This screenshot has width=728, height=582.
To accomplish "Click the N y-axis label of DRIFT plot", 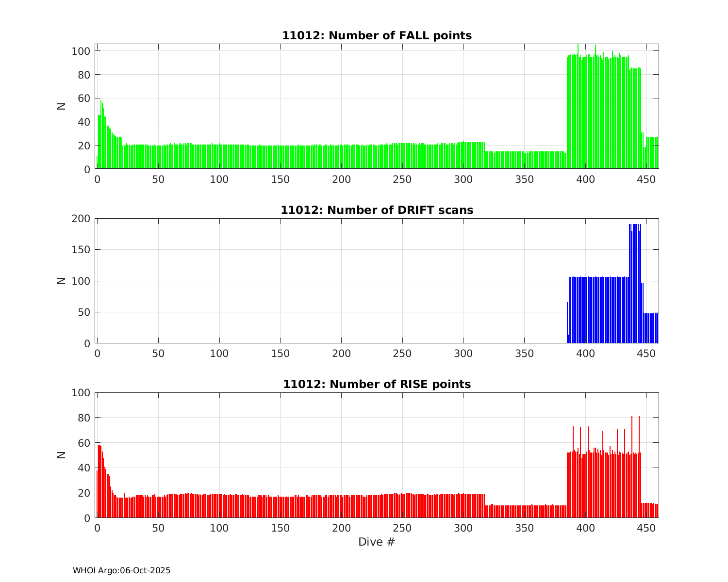I will pyautogui.click(x=62, y=281).
